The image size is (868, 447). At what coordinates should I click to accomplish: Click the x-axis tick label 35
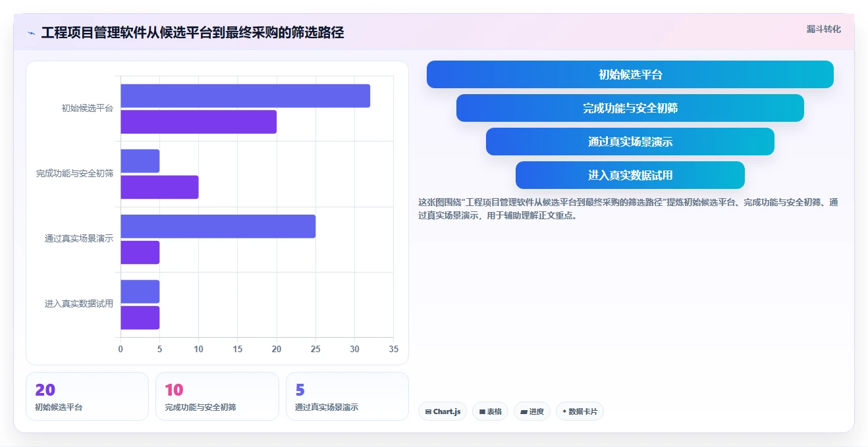[x=393, y=349]
